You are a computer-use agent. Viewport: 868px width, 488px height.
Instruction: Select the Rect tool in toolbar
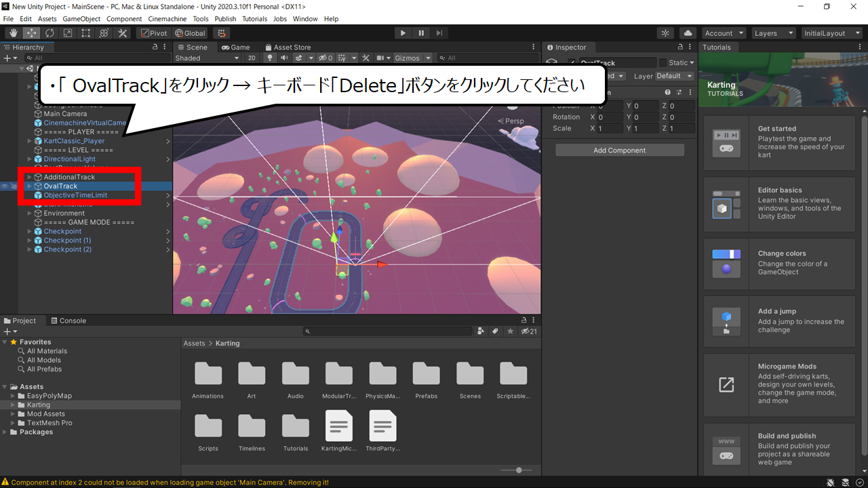[x=86, y=33]
